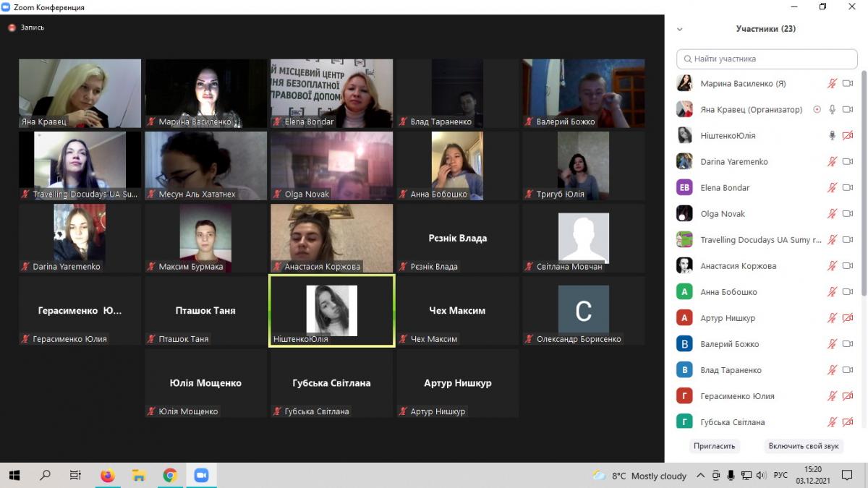Select Юлія Мощенко participant tile
The width and height of the screenshot is (868, 488).
pos(206,383)
